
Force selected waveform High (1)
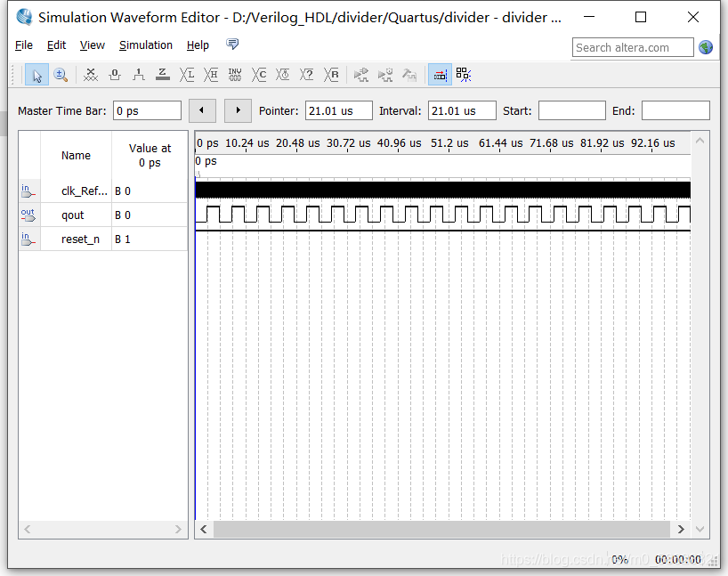pos(138,75)
